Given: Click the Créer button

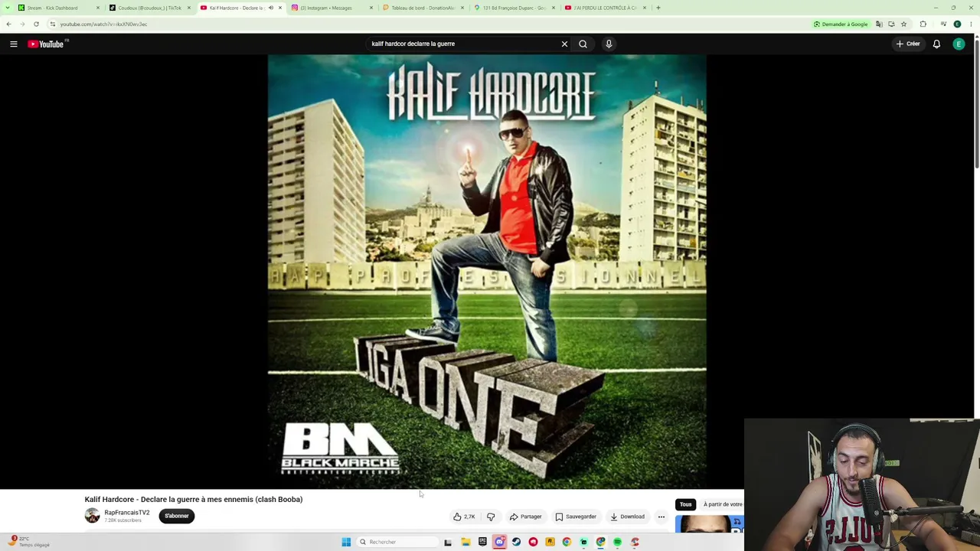Looking at the screenshot, I should pyautogui.click(x=908, y=44).
